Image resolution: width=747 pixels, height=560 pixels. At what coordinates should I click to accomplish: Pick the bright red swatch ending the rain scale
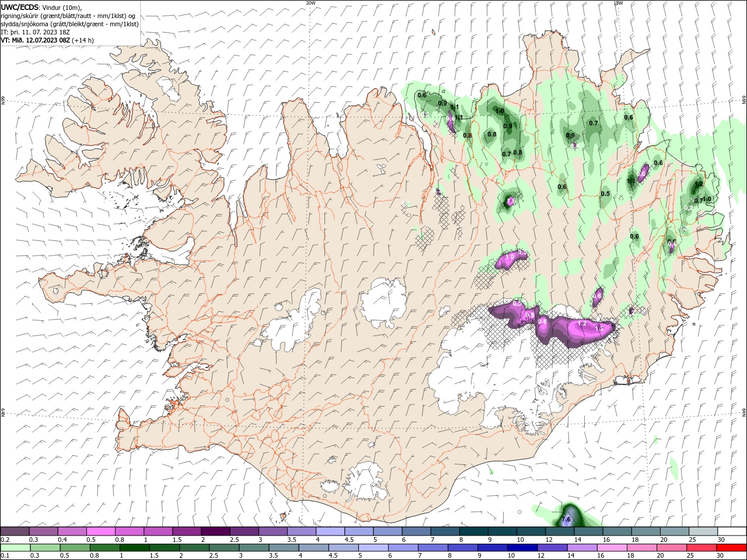(732, 548)
